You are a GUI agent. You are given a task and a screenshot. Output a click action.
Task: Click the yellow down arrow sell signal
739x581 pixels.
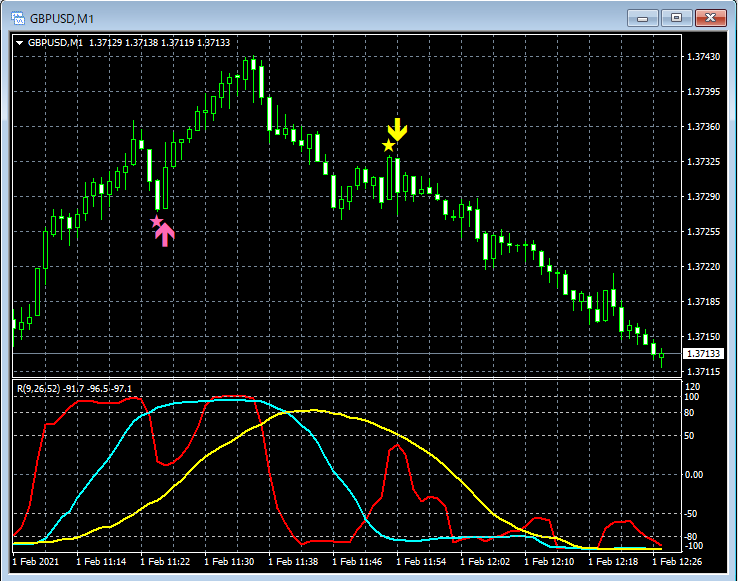pyautogui.click(x=397, y=130)
